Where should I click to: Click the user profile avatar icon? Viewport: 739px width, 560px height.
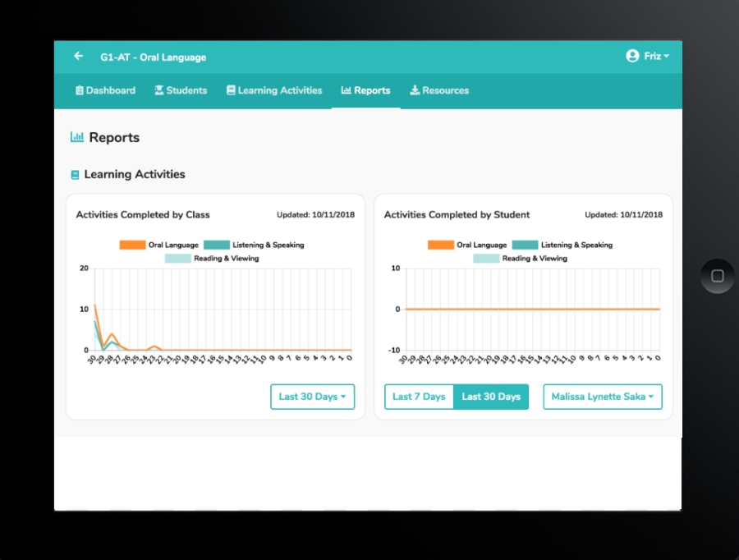click(632, 56)
